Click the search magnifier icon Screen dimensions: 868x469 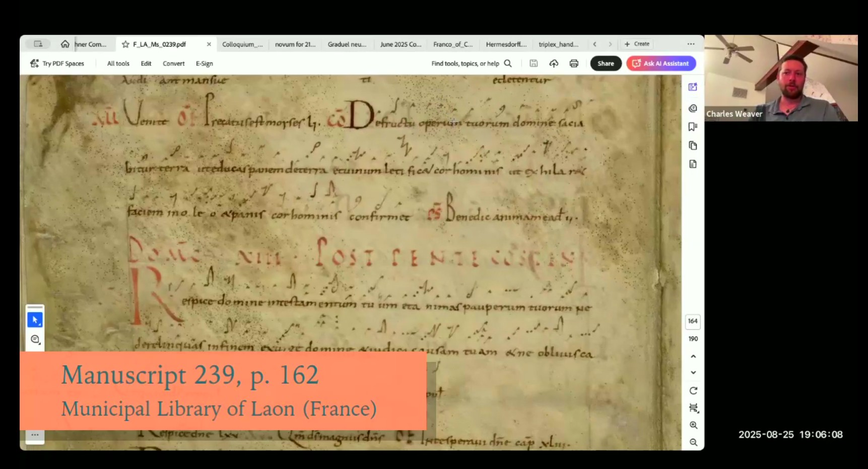point(508,64)
